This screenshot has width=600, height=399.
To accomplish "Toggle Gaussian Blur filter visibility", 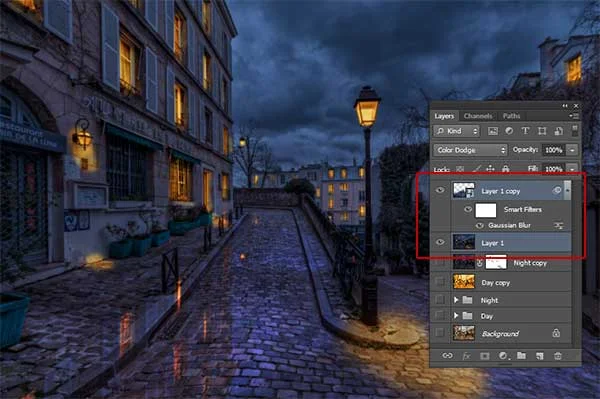I will pyautogui.click(x=480, y=226).
